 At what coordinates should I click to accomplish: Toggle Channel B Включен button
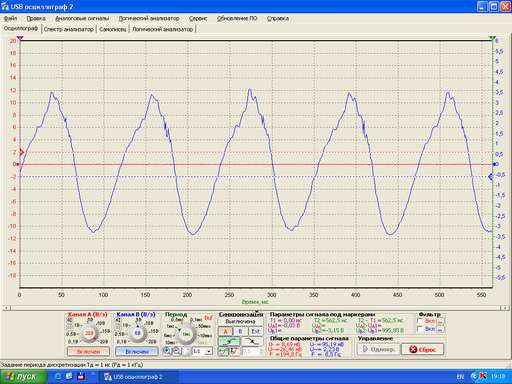point(137,352)
